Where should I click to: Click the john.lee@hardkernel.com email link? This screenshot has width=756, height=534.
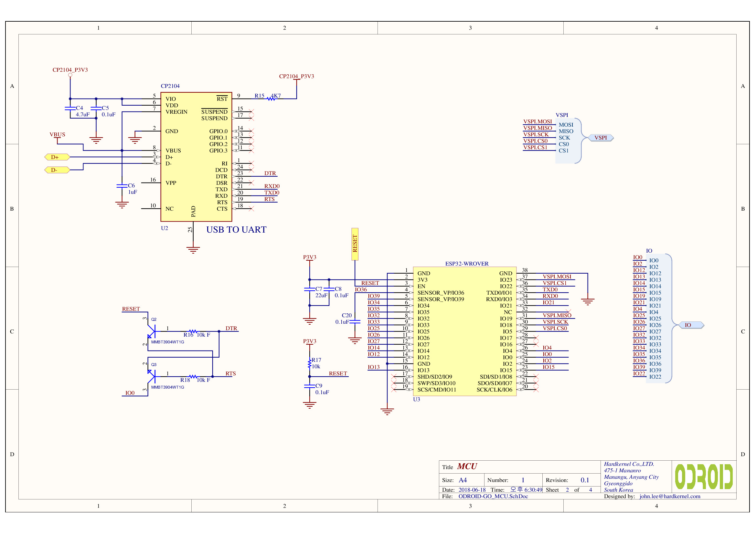(x=670, y=496)
